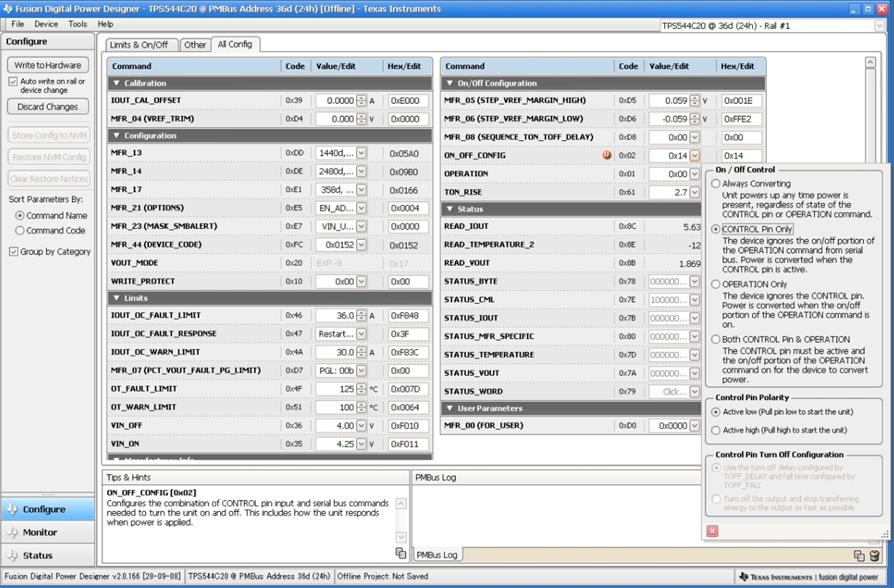Adjust VIN_ON spinner arrows
The width and height of the screenshot is (894, 588).
tap(361, 444)
